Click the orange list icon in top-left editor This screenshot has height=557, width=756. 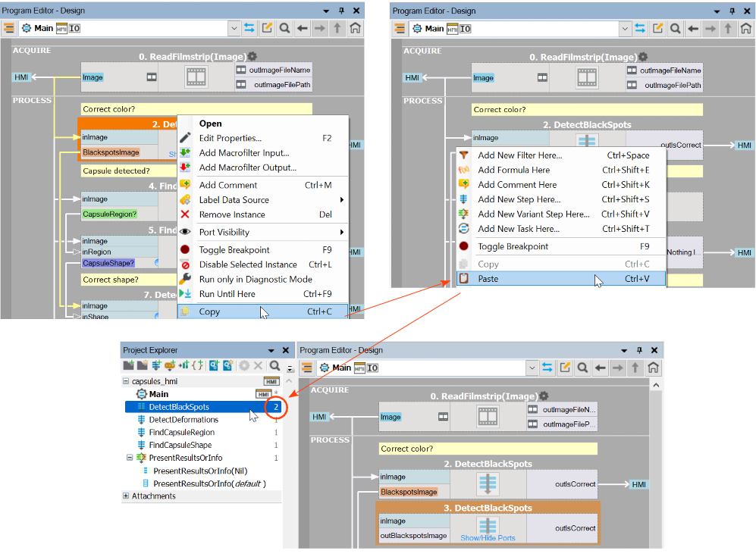pos(9,28)
